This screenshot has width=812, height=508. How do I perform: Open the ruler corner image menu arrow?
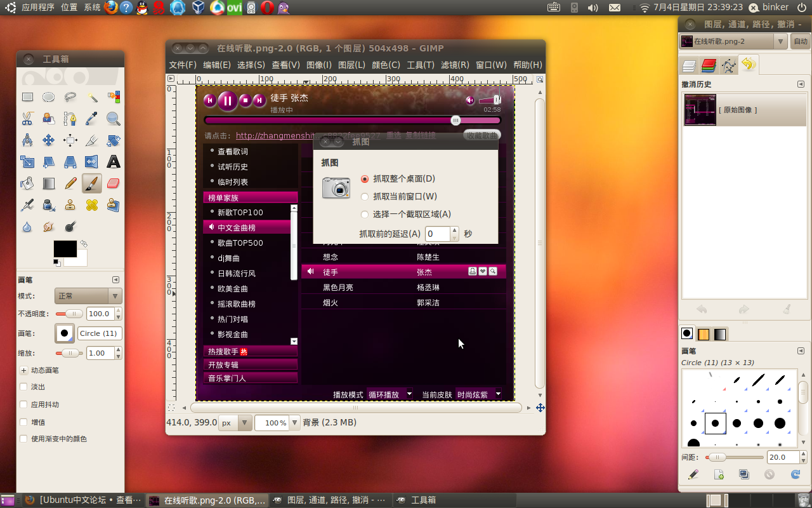point(171,79)
